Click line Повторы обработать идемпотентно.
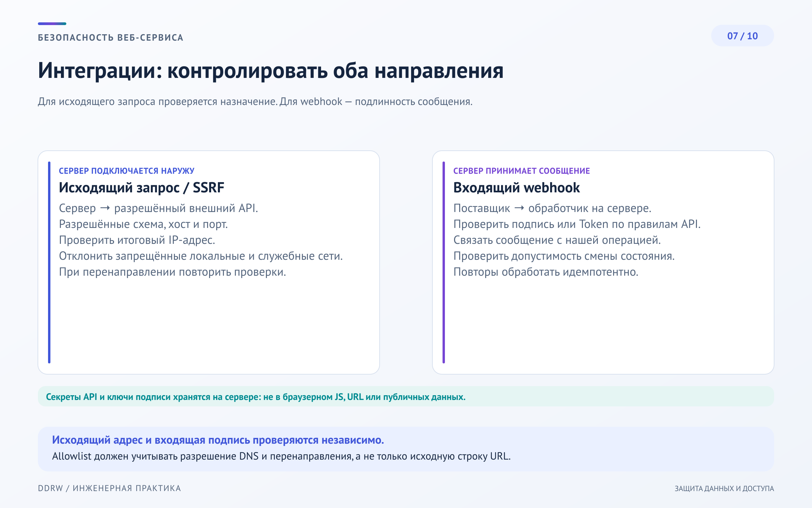The height and width of the screenshot is (508, 812). [x=546, y=272]
